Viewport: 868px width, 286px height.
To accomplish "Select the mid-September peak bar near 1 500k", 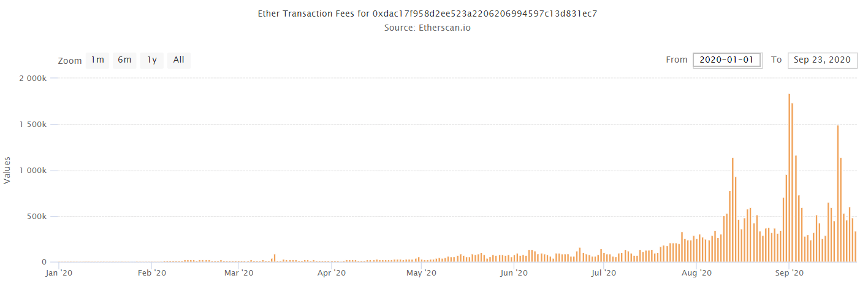I will [x=837, y=194].
